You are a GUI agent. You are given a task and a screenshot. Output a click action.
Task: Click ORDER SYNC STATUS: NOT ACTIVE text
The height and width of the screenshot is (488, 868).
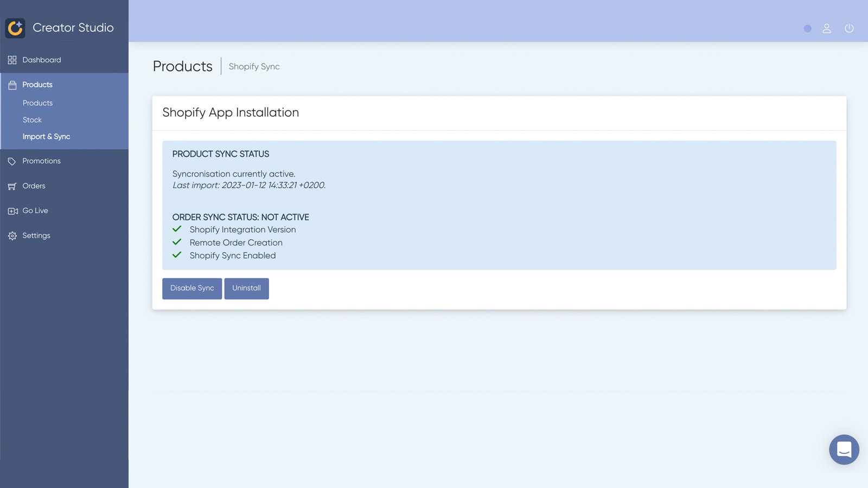(x=240, y=217)
